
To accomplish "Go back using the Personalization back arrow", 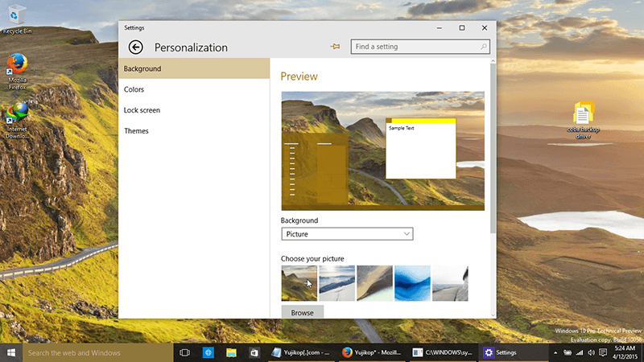I will [135, 47].
